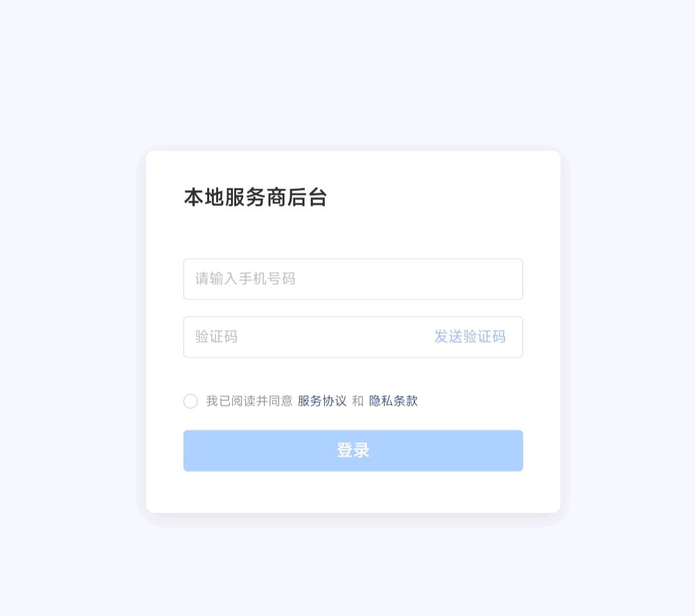Viewport: 695px width, 616px height.
Task: Click the 验证码 placeholder text
Action: pos(216,336)
